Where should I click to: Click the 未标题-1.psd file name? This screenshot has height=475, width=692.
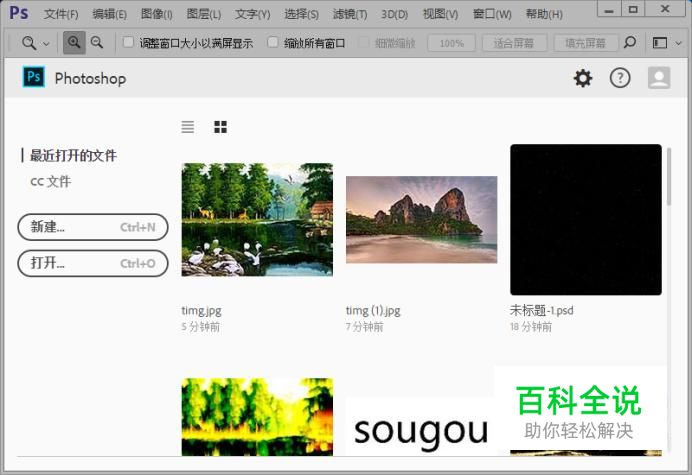542,310
